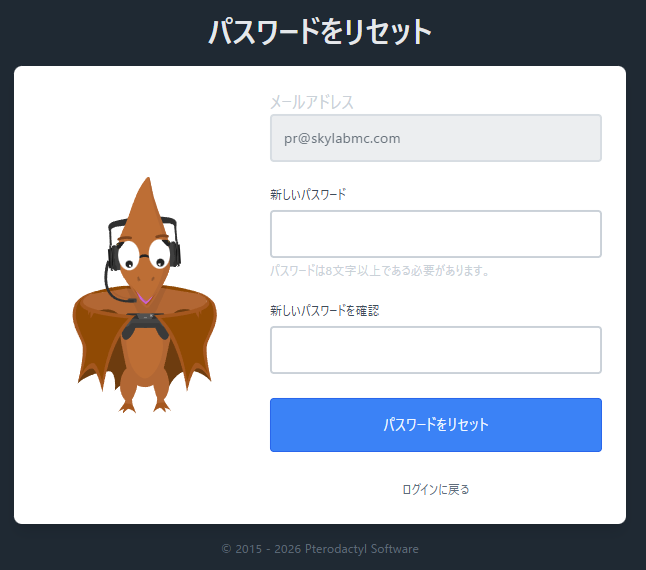
Task: Click the Pterodactyl mascot image
Action: pos(145,300)
